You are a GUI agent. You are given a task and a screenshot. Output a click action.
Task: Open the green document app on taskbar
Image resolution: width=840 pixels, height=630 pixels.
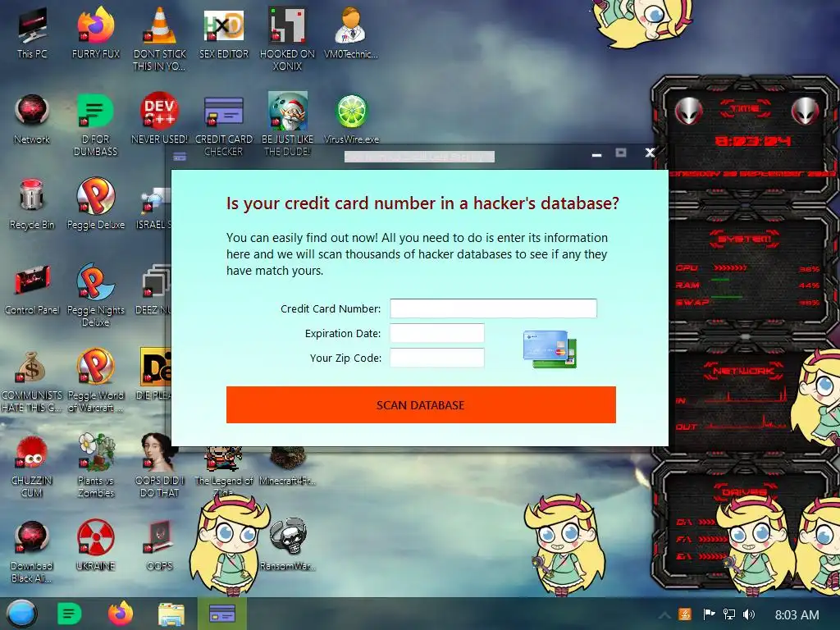(x=70, y=614)
